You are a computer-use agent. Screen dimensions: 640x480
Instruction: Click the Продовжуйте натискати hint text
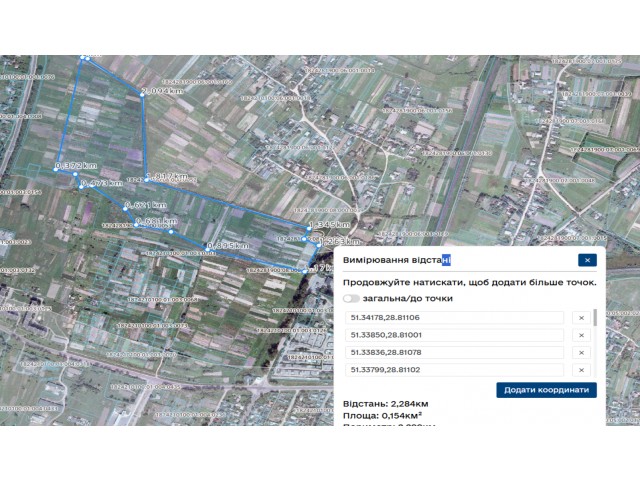pos(469,282)
